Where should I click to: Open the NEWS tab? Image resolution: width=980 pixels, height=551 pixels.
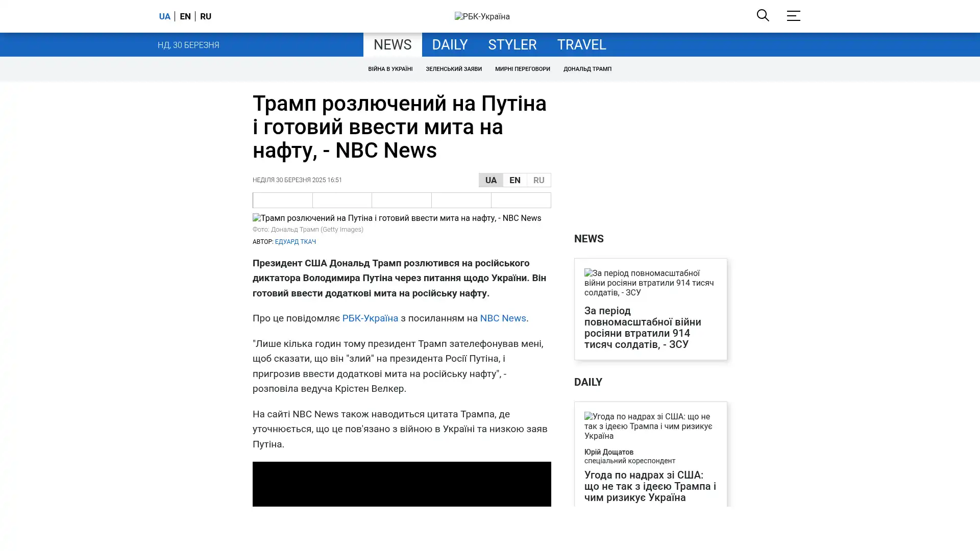click(x=393, y=44)
